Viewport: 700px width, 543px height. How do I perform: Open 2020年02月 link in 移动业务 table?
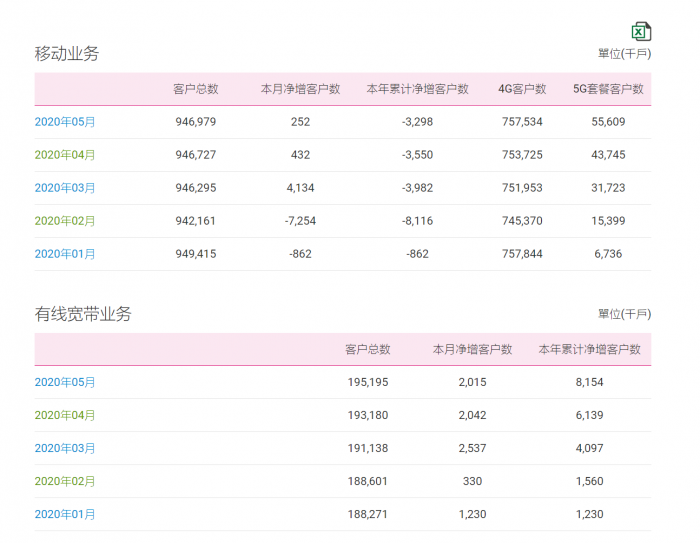coord(65,221)
